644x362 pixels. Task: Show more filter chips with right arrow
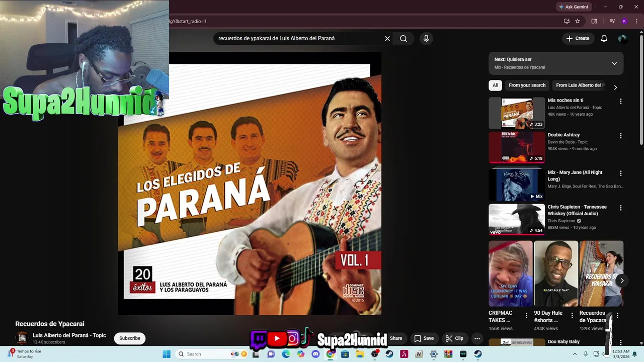pyautogui.click(x=615, y=87)
